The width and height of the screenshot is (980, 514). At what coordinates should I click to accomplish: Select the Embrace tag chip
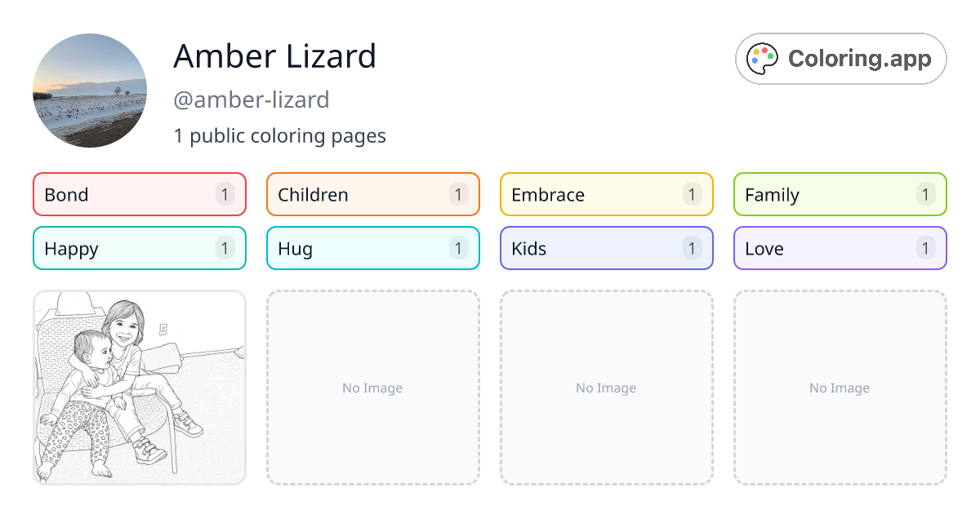(606, 194)
